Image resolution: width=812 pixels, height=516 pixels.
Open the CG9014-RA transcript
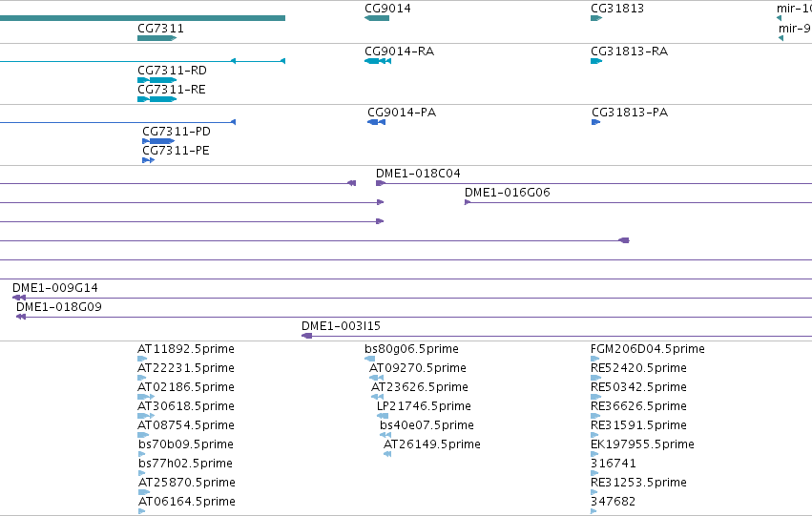coord(378,61)
